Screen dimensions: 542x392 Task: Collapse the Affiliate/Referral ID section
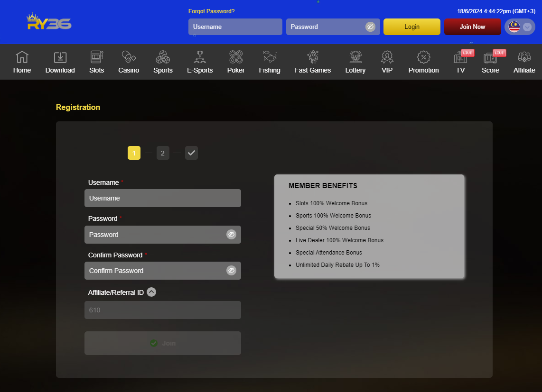point(151,292)
